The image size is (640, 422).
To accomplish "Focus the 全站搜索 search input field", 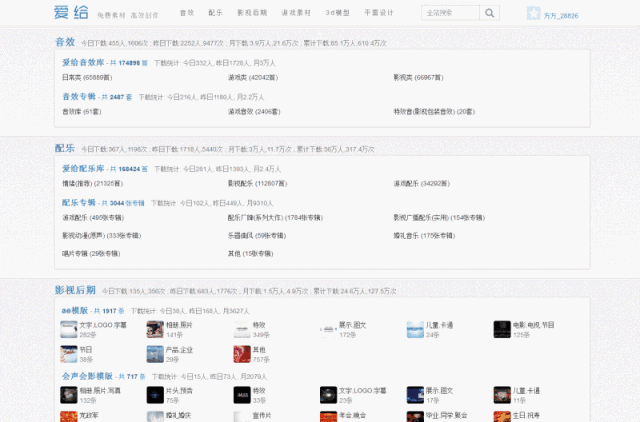I will pos(450,13).
